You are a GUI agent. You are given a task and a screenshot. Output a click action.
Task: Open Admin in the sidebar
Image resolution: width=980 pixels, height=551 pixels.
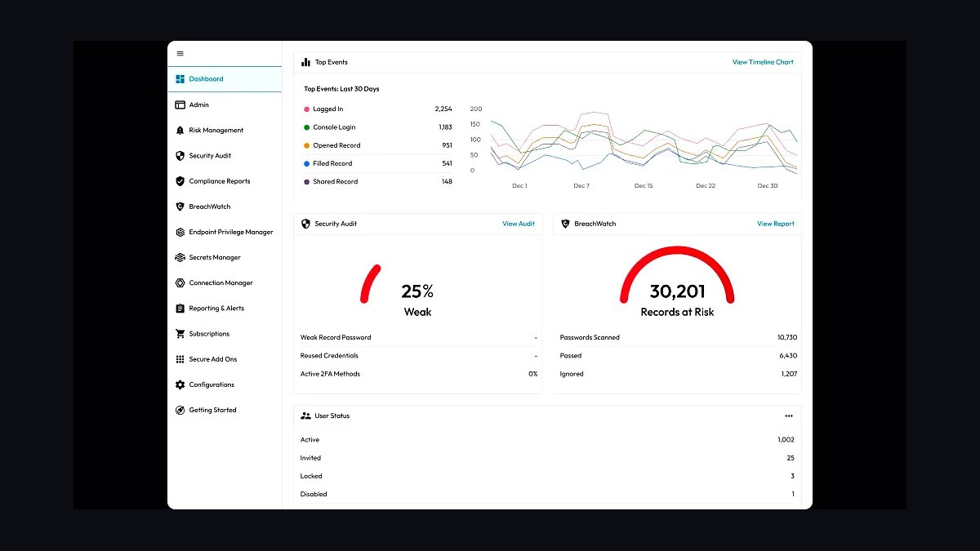pyautogui.click(x=225, y=104)
